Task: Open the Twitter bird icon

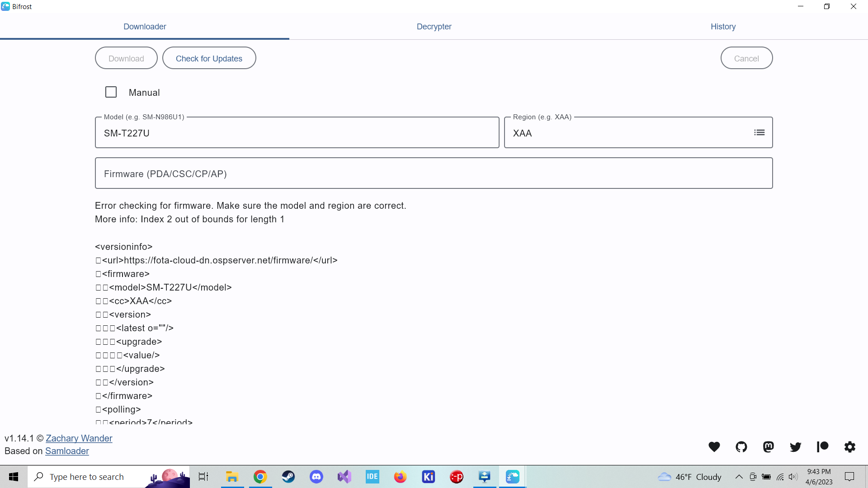Action: pyautogui.click(x=796, y=447)
